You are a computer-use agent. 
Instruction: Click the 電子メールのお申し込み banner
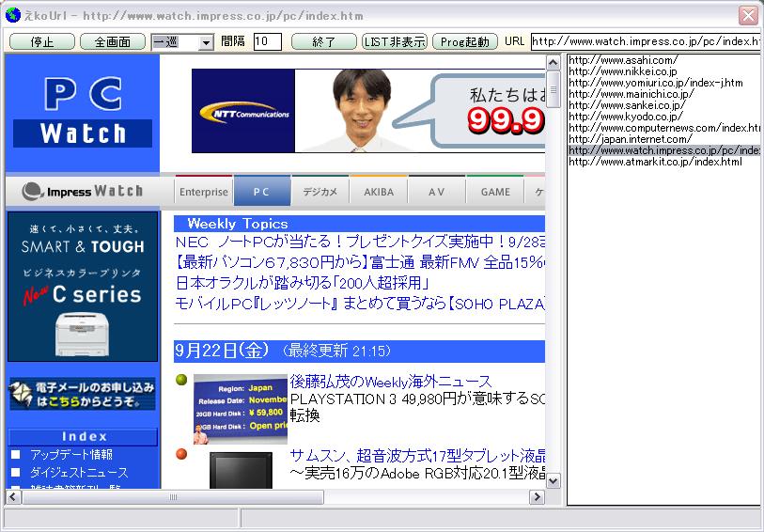click(x=83, y=394)
